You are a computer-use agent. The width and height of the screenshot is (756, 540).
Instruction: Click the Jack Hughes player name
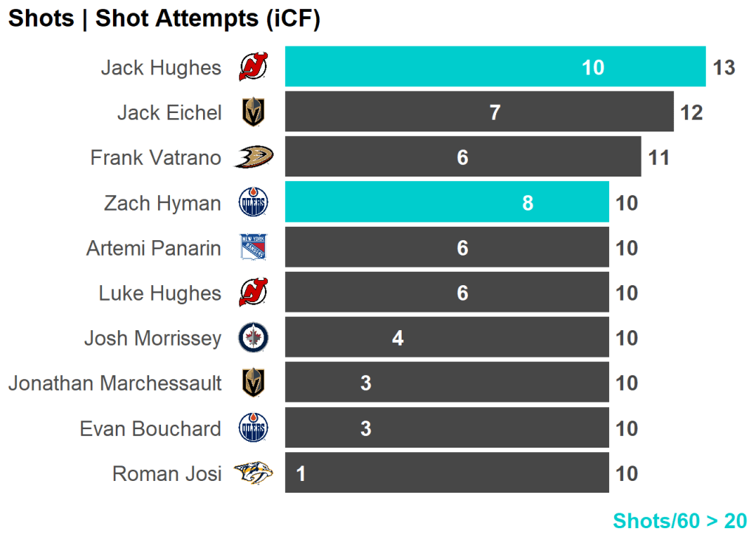(x=161, y=68)
